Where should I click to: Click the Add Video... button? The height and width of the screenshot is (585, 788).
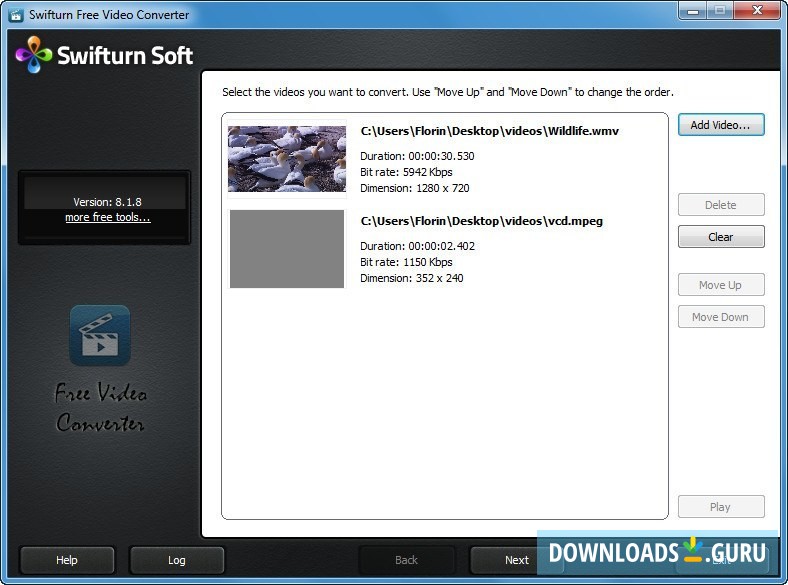pos(721,125)
